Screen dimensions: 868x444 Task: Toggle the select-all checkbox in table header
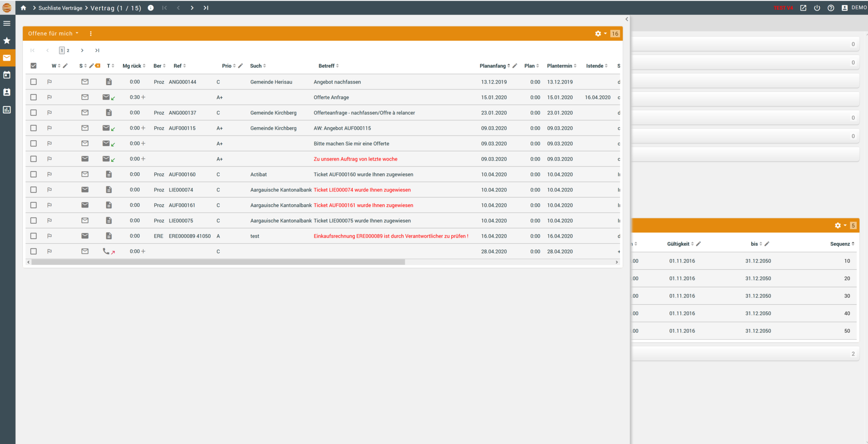[x=33, y=66]
